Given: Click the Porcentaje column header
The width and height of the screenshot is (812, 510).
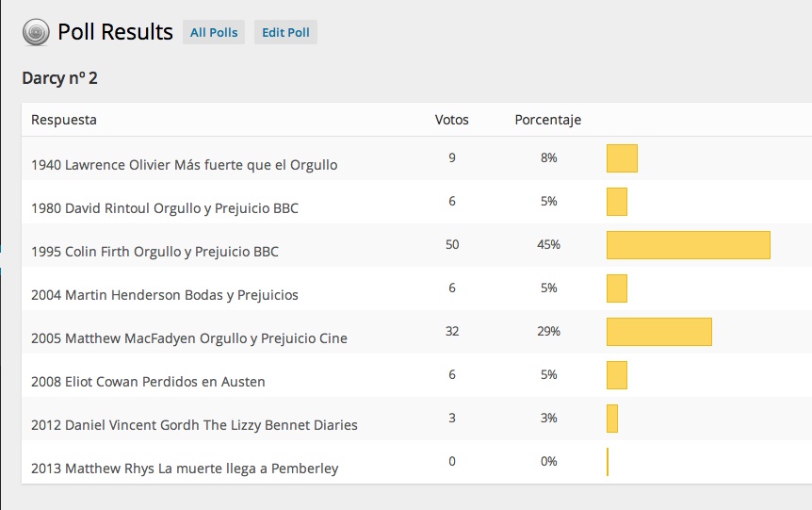Looking at the screenshot, I should (547, 120).
